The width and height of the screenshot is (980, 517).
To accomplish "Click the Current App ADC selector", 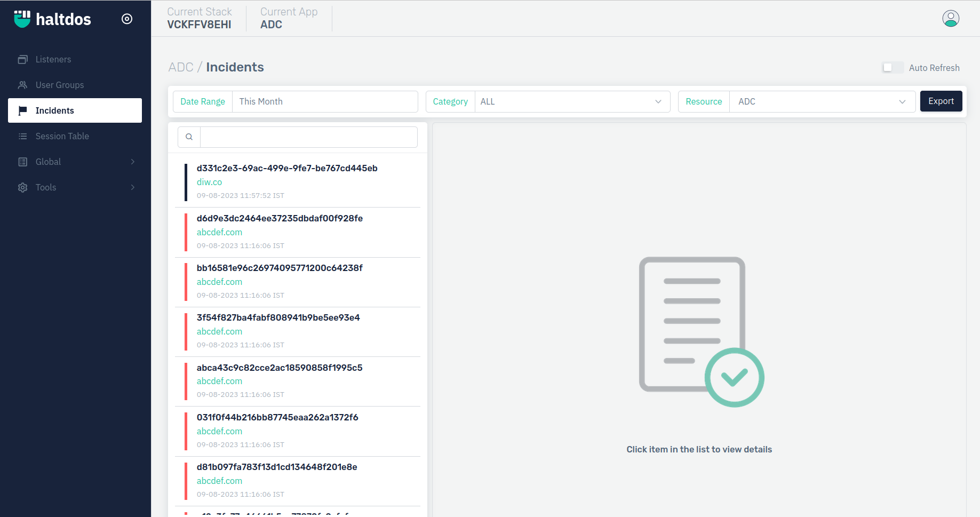I will coord(289,18).
